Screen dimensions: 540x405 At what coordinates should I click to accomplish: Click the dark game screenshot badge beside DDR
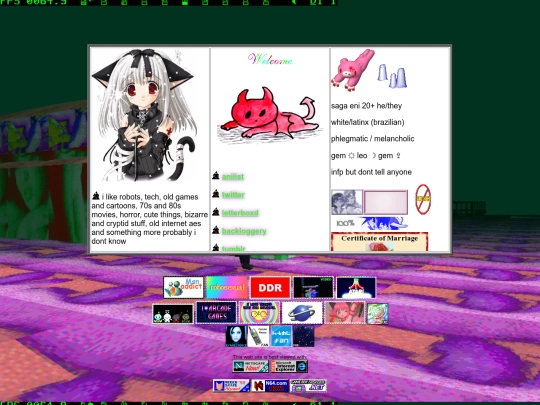(x=313, y=287)
